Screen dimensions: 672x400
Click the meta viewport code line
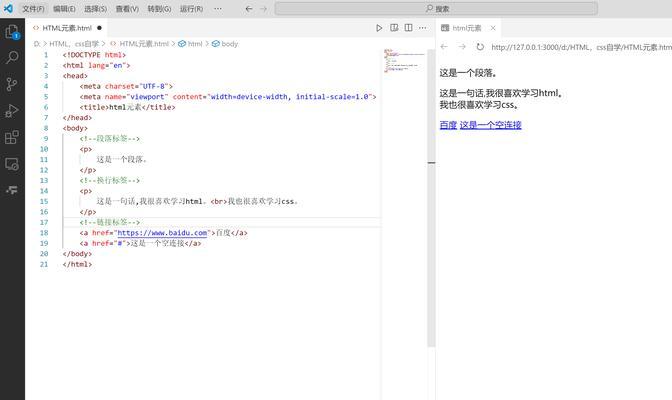tap(228, 97)
